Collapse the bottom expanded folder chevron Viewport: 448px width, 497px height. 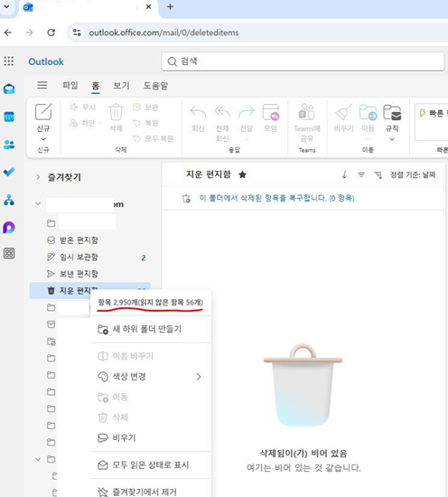tap(38, 459)
